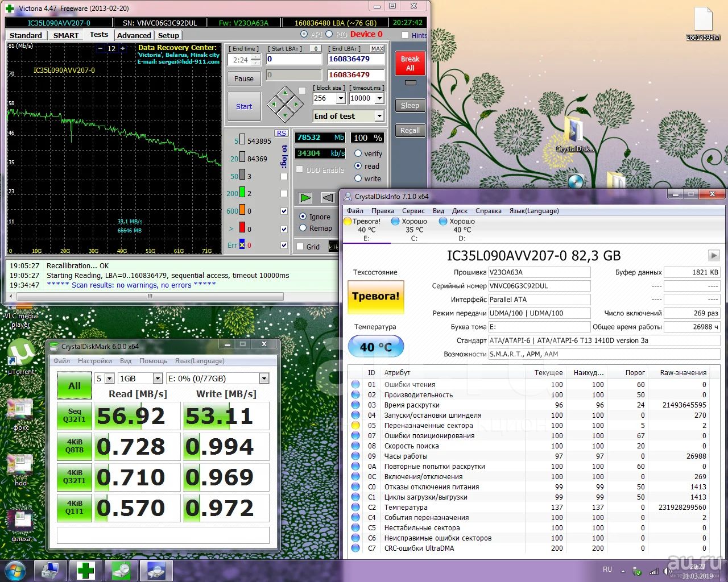Click the green All button in CrystalDiskMark
The image size is (728, 582).
[75, 385]
